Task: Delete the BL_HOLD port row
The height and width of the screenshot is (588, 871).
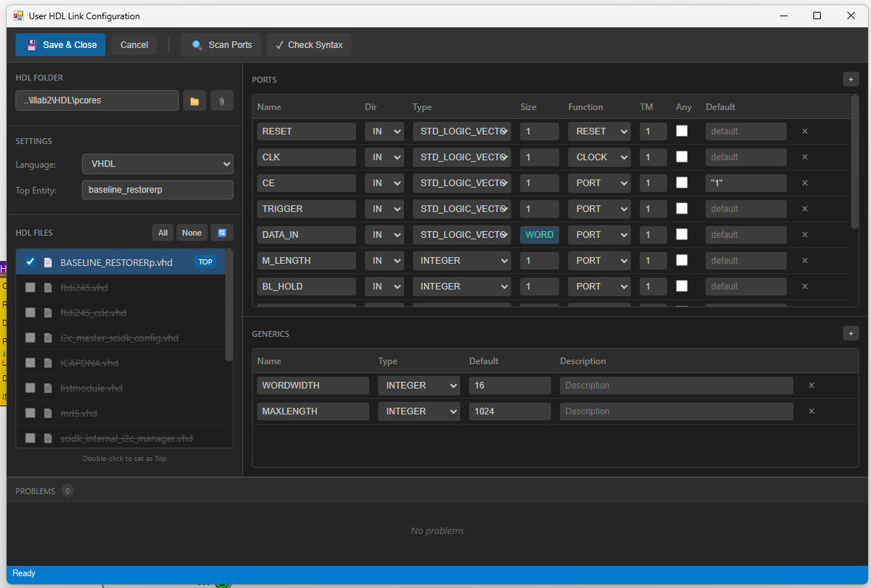Action: (805, 287)
